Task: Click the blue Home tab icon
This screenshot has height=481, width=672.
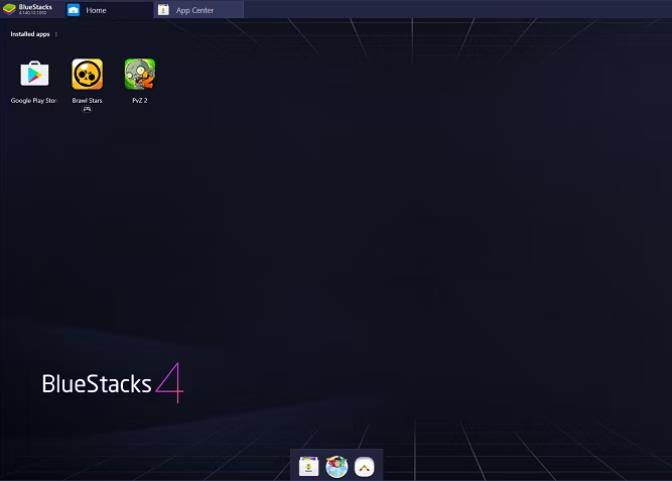Action: coord(73,10)
